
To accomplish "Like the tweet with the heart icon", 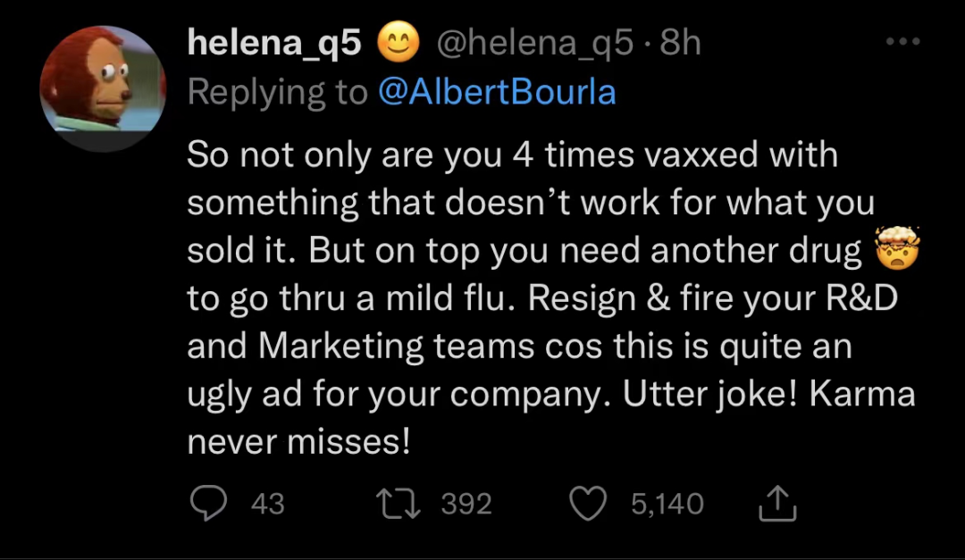I will tap(587, 504).
